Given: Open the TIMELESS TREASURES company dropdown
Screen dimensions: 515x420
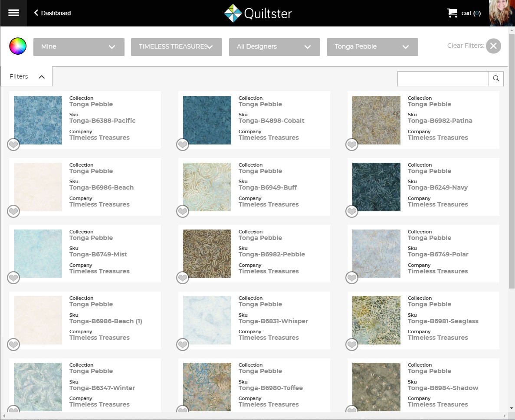Looking at the screenshot, I should 177,47.
